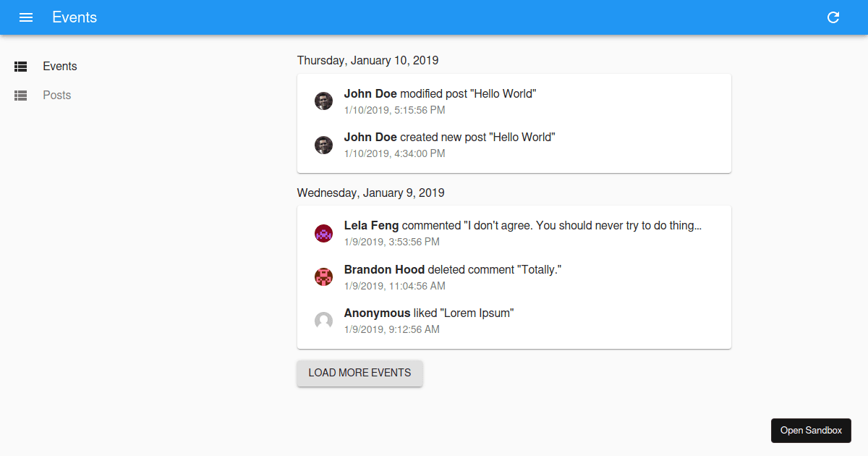This screenshot has height=456, width=868.
Task: Click John Doe's avatar on the created post event
Action: point(323,145)
